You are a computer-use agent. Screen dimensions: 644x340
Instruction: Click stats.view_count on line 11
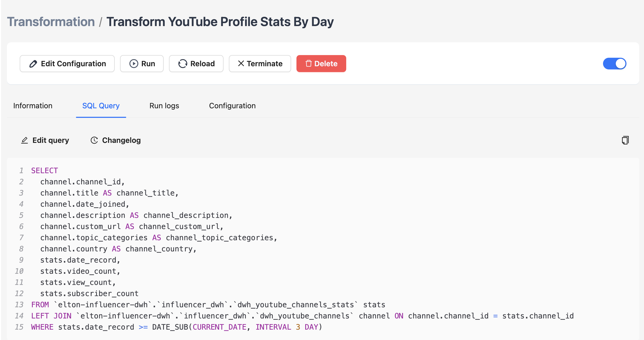(78, 282)
